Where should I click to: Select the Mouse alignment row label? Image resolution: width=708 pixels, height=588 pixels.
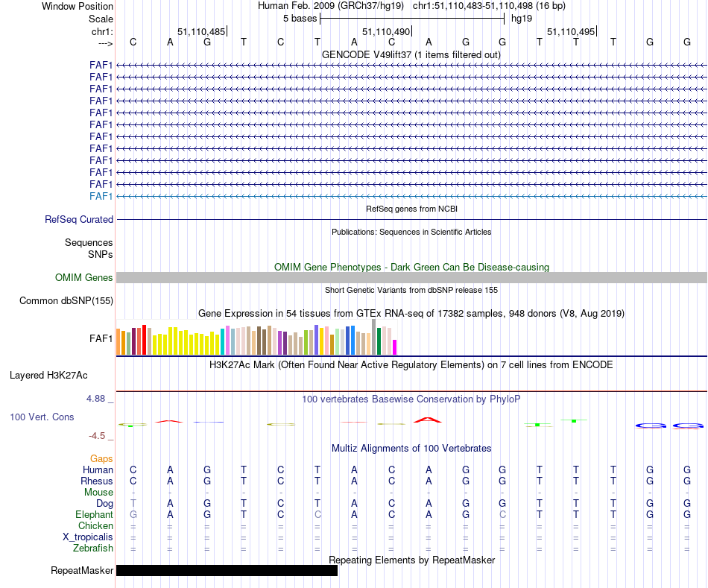point(98,493)
